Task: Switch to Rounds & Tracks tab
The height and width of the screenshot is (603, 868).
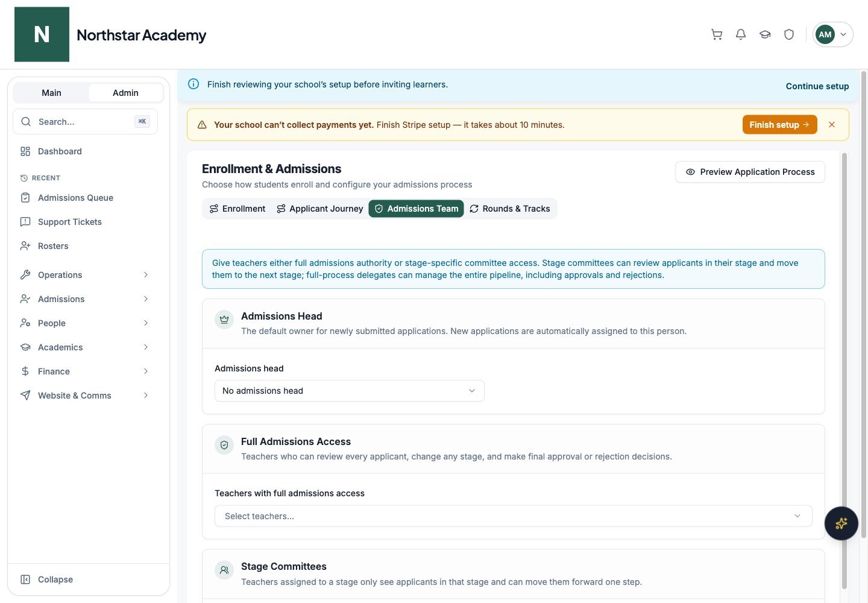Action: [x=510, y=209]
